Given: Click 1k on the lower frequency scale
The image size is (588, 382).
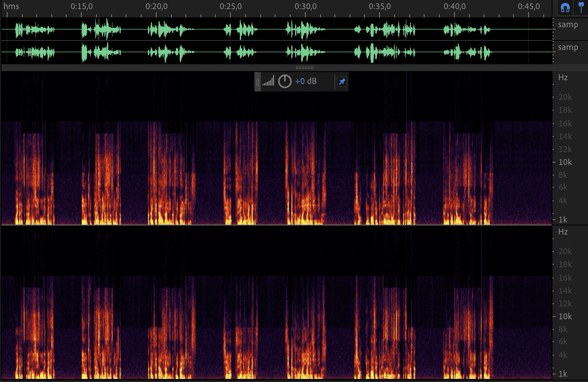Looking at the screenshot, I should pyautogui.click(x=563, y=374).
